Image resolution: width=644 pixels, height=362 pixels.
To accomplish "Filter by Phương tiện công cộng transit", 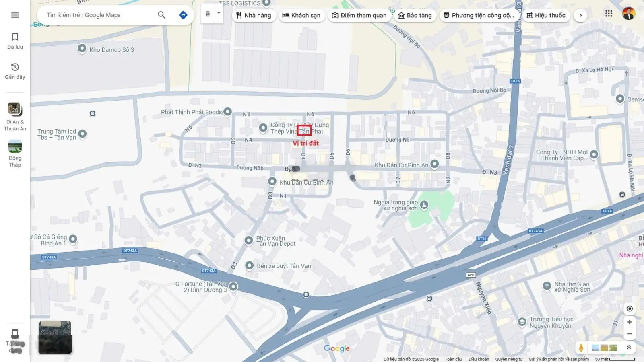I will 479,15.
